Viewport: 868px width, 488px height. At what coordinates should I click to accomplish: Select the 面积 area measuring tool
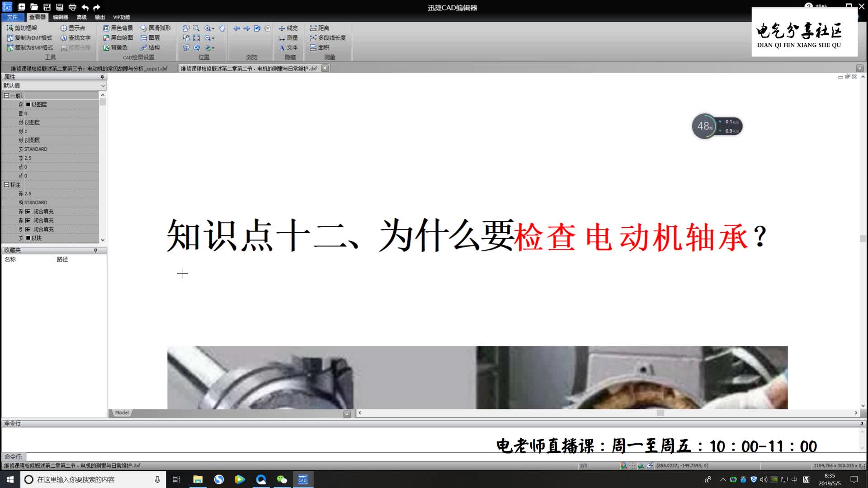click(320, 47)
